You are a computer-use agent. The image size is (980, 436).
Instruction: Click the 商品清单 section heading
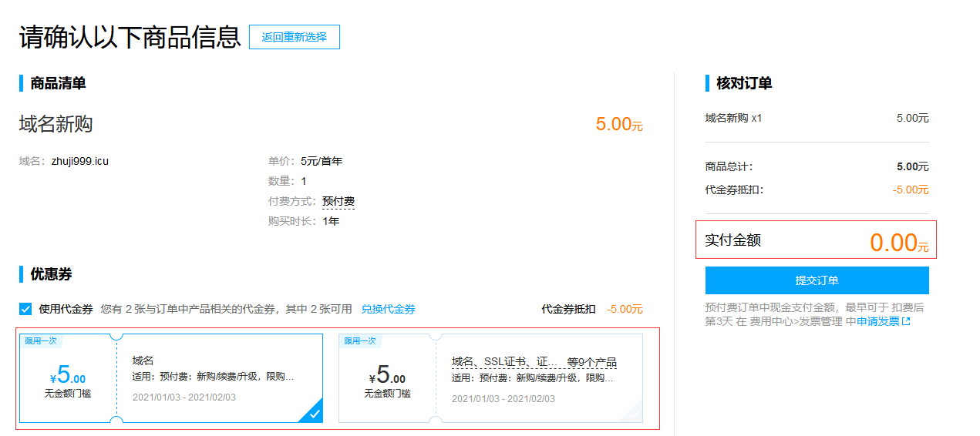pos(58,83)
